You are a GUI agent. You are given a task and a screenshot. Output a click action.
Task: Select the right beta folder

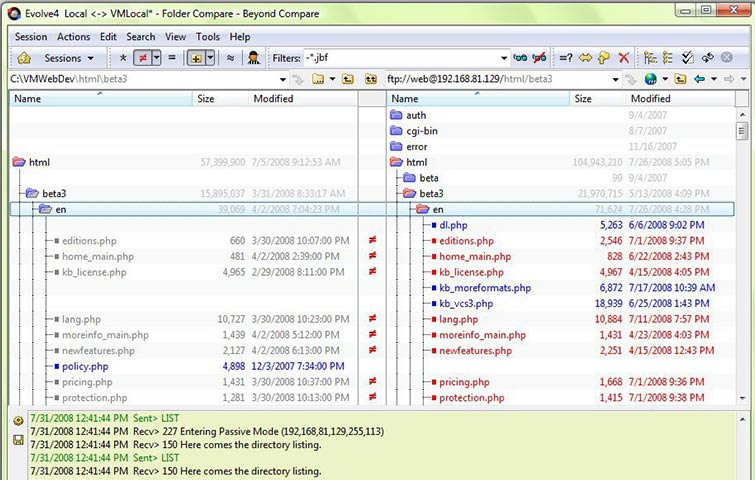tap(429, 178)
